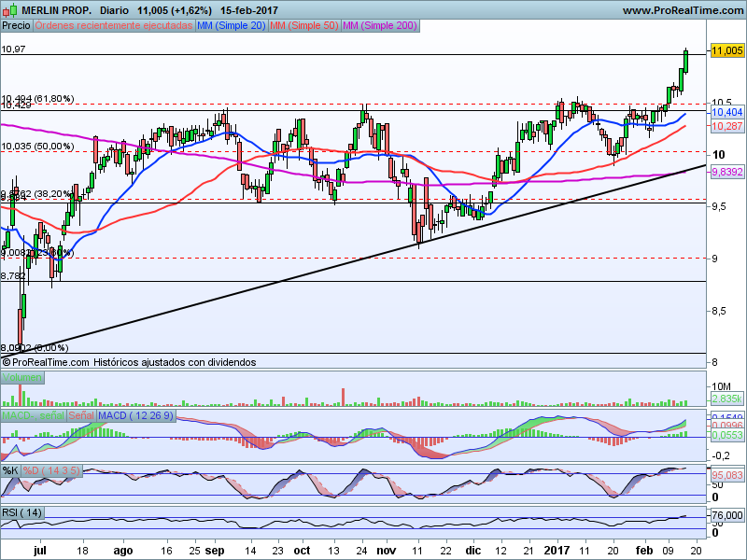Select the MERLIN PROP. instrument name
Image resolution: width=747 pixels, height=560 pixels.
[57, 10]
